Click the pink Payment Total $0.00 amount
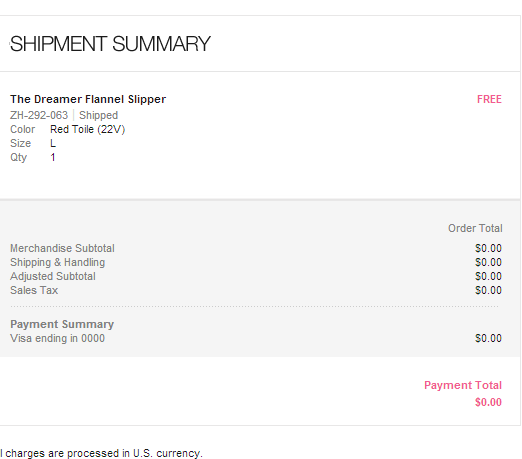The width and height of the screenshot is (522, 459). click(x=488, y=402)
